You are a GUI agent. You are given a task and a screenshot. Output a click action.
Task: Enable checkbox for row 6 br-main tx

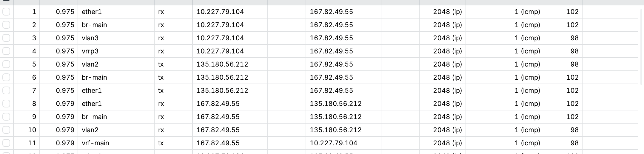[x=6, y=77]
